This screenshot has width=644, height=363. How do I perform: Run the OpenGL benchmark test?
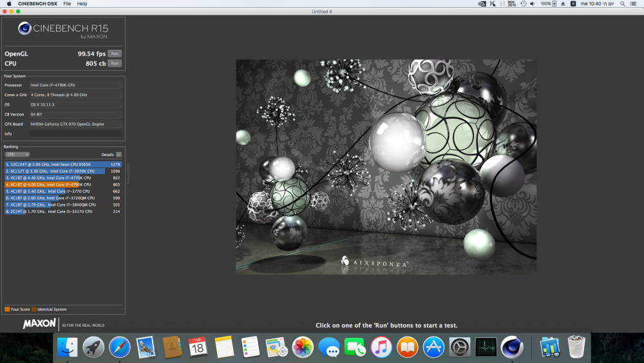tap(114, 54)
